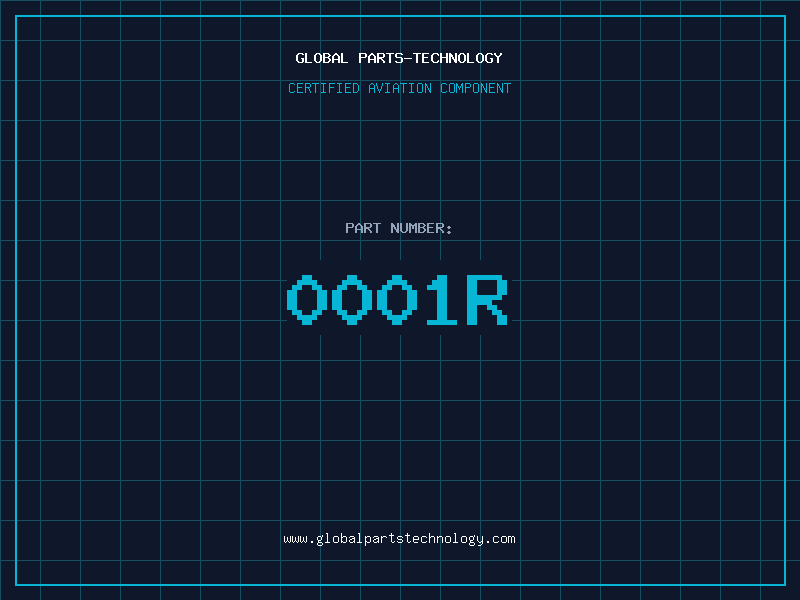Image resolution: width=800 pixels, height=600 pixels.
Task: Click the GLOBAL PARTS-TECHNOLOGY heading
Action: pyautogui.click(x=399, y=58)
